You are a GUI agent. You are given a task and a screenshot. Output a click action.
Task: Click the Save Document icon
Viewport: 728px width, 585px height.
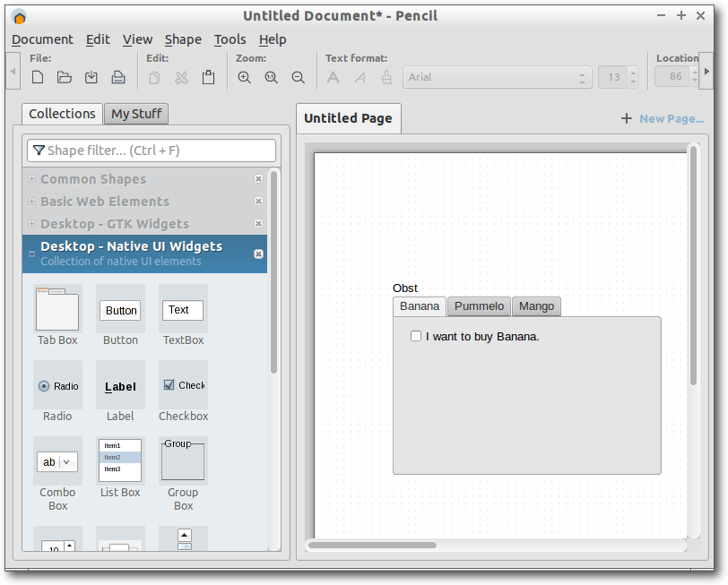click(91, 78)
